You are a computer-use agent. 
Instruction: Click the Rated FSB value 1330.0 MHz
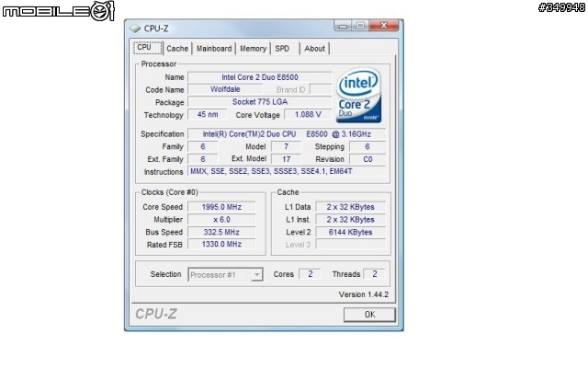(221, 244)
